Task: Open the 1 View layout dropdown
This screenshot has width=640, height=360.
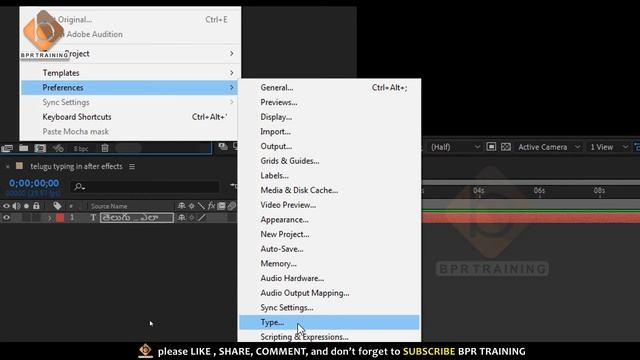Action: click(x=609, y=147)
